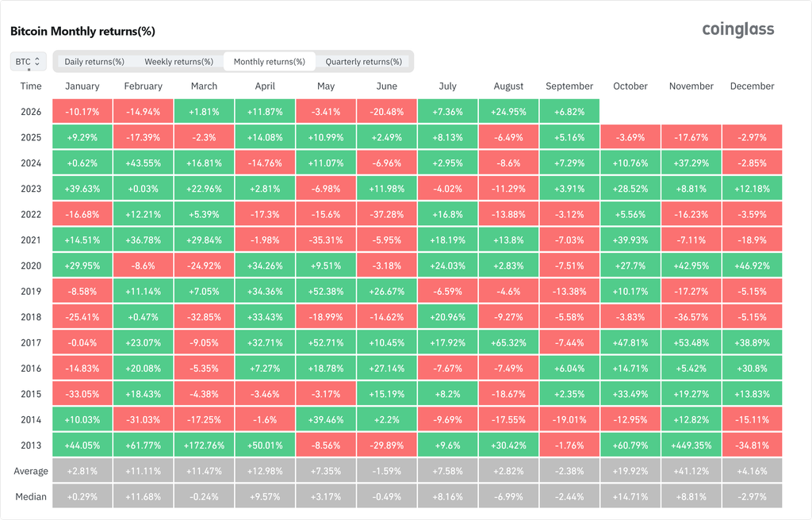
Task: Click the May column header
Action: click(326, 86)
